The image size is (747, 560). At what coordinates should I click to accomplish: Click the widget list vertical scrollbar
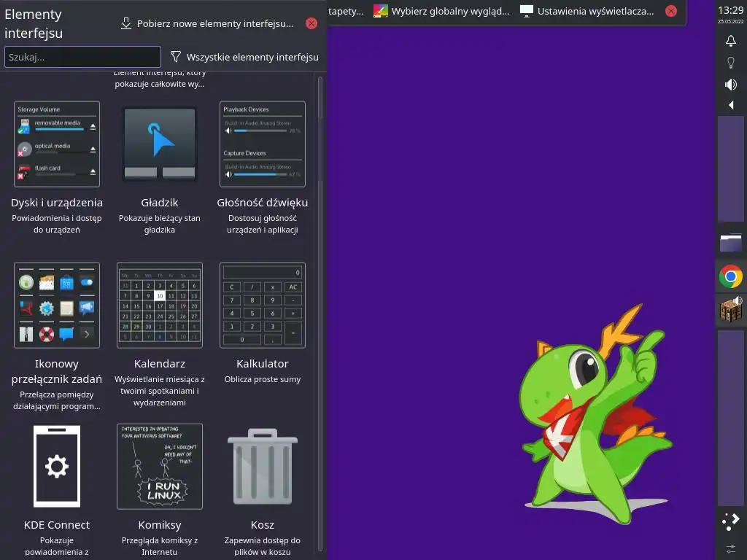[x=320, y=314]
